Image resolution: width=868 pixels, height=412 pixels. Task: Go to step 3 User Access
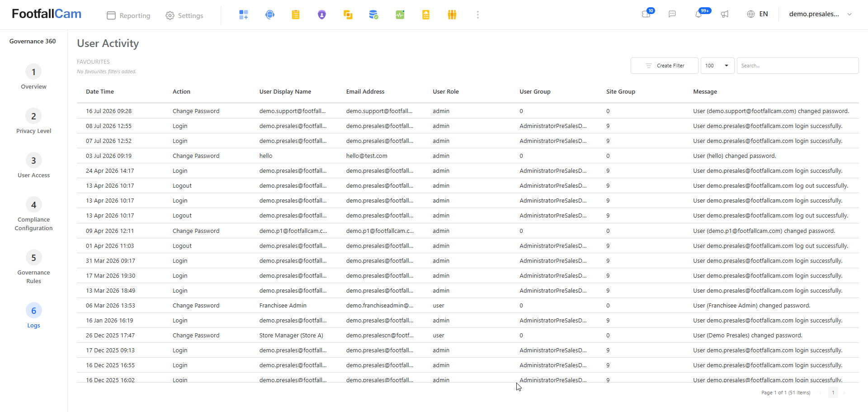click(33, 166)
